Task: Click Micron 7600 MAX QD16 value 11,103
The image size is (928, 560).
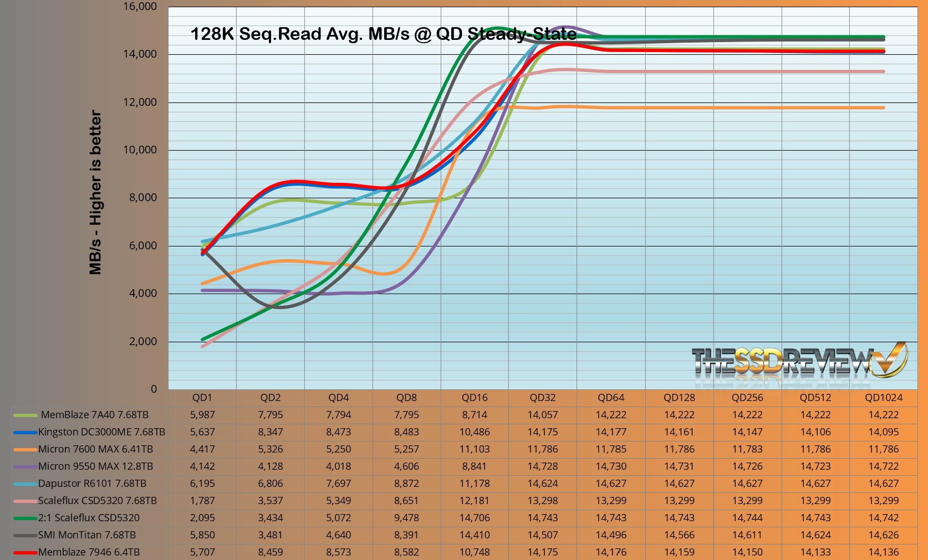Action: [475, 449]
